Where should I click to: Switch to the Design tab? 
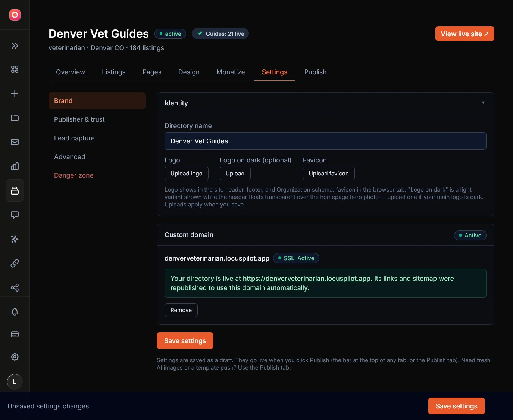189,72
